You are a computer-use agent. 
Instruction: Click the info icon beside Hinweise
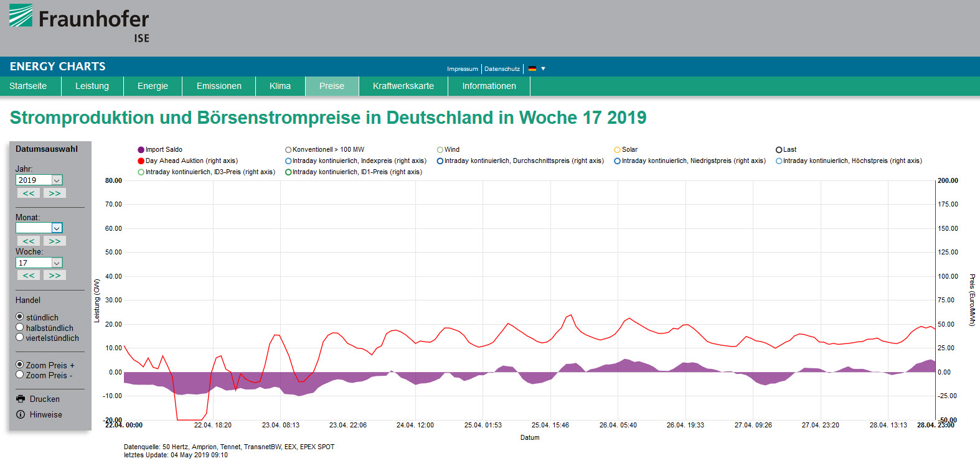[x=21, y=414]
